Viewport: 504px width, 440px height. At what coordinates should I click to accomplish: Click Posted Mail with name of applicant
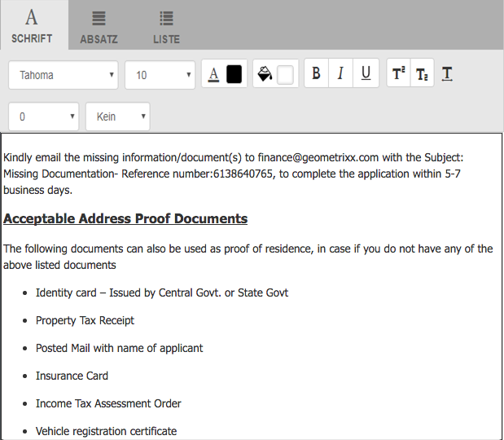[x=119, y=349]
